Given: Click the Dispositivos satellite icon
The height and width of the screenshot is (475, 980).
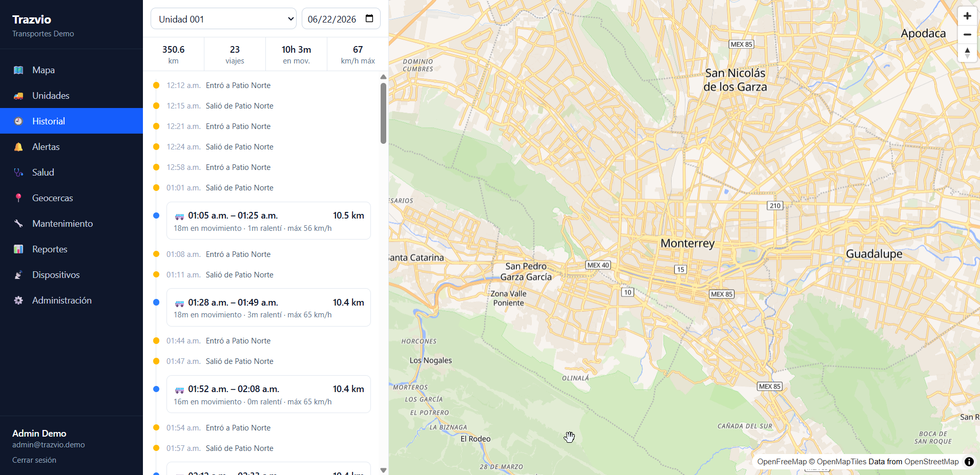Looking at the screenshot, I should (x=18, y=275).
